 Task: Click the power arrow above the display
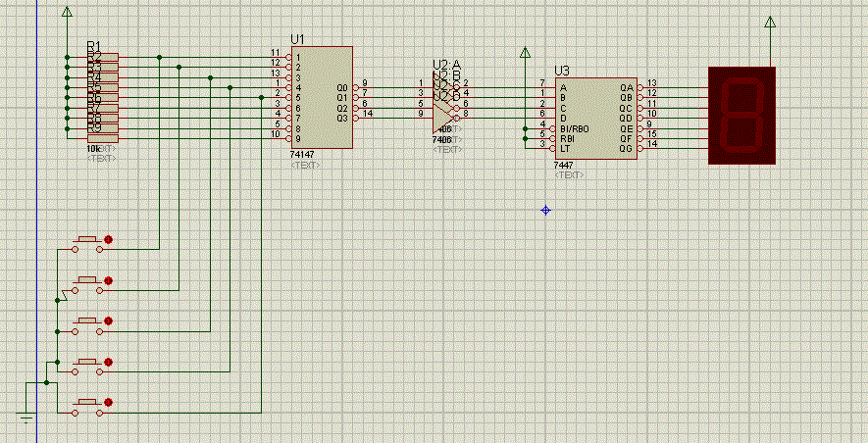pos(770,23)
